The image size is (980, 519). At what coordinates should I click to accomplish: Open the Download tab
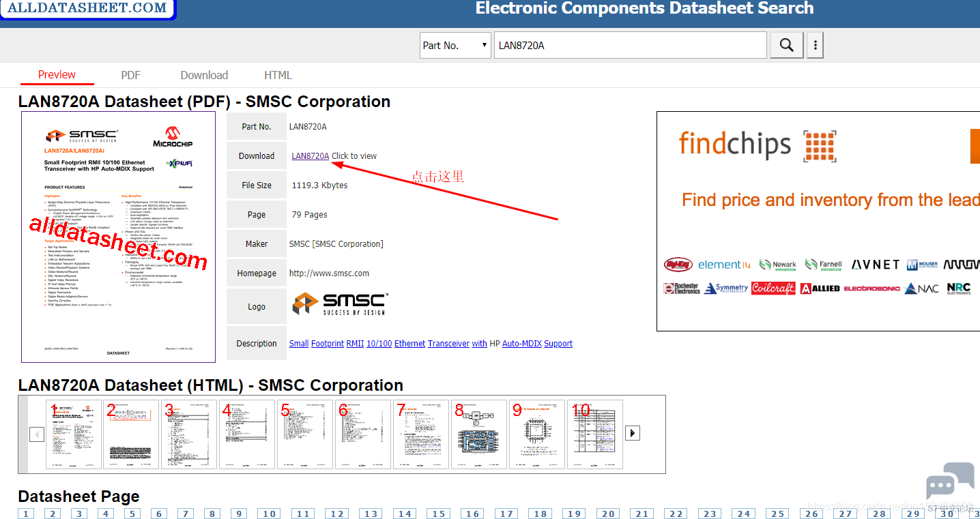click(x=204, y=75)
